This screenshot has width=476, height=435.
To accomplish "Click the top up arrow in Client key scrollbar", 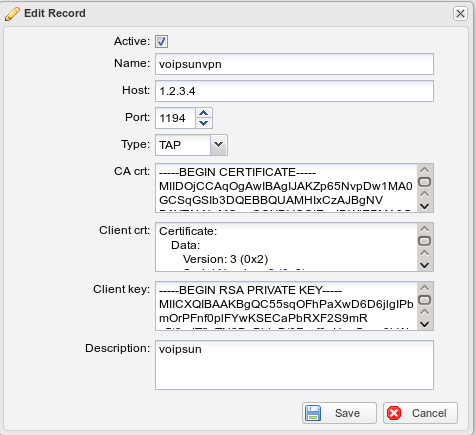I will [425, 288].
